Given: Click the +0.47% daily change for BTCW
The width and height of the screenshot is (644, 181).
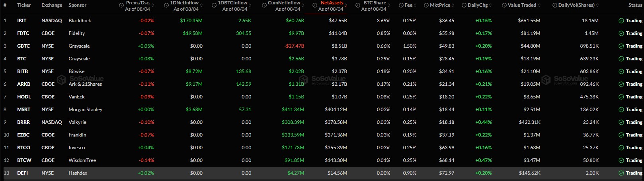Looking at the screenshot, I should tap(483, 160).
